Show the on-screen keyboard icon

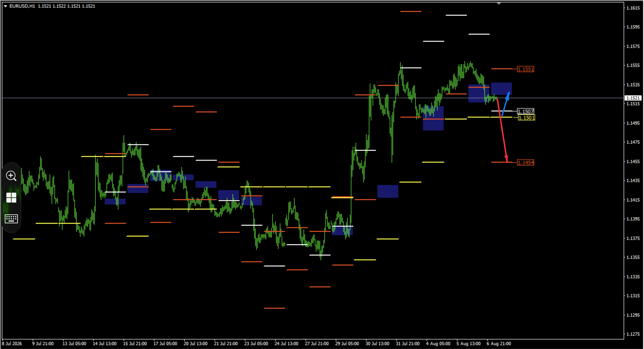(x=11, y=219)
